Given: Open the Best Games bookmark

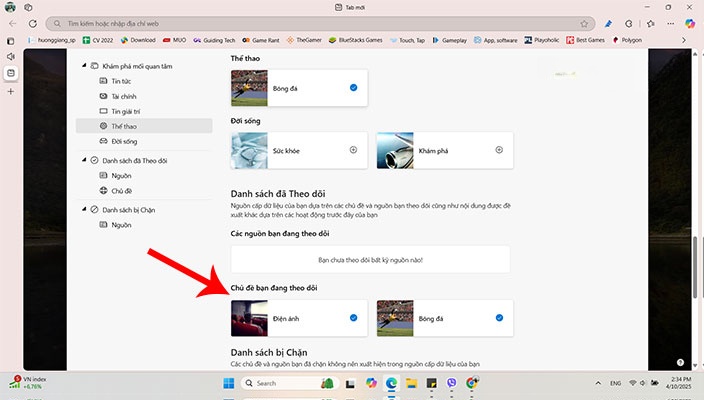Looking at the screenshot, I should pyautogui.click(x=585, y=40).
